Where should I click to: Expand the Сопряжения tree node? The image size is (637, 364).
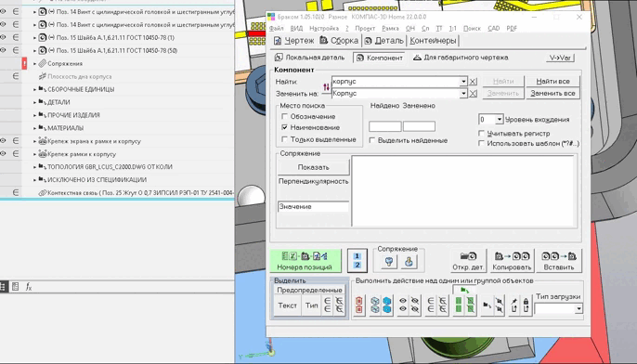point(34,64)
